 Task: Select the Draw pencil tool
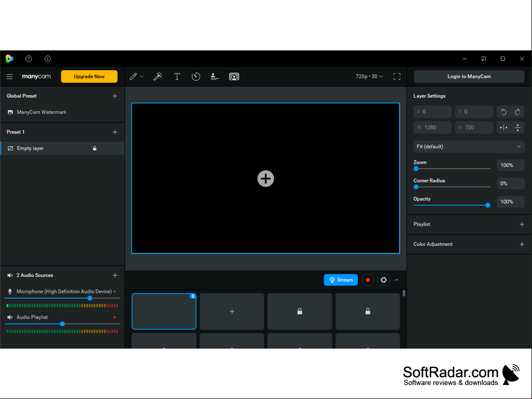pos(133,77)
